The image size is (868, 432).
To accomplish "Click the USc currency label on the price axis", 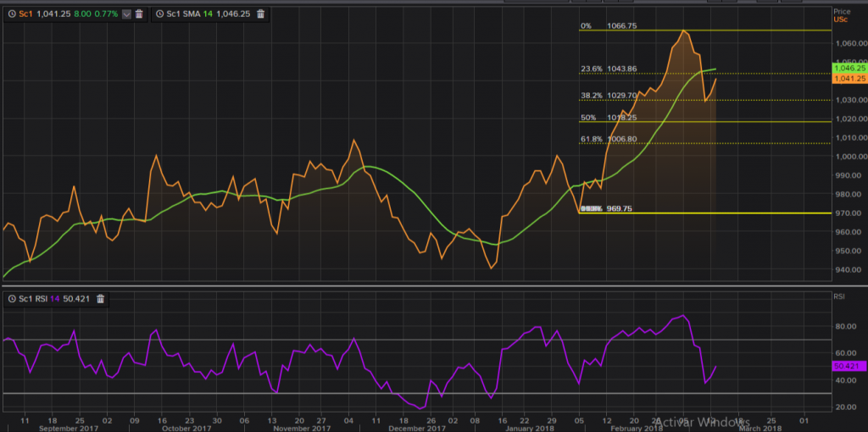I will [841, 19].
